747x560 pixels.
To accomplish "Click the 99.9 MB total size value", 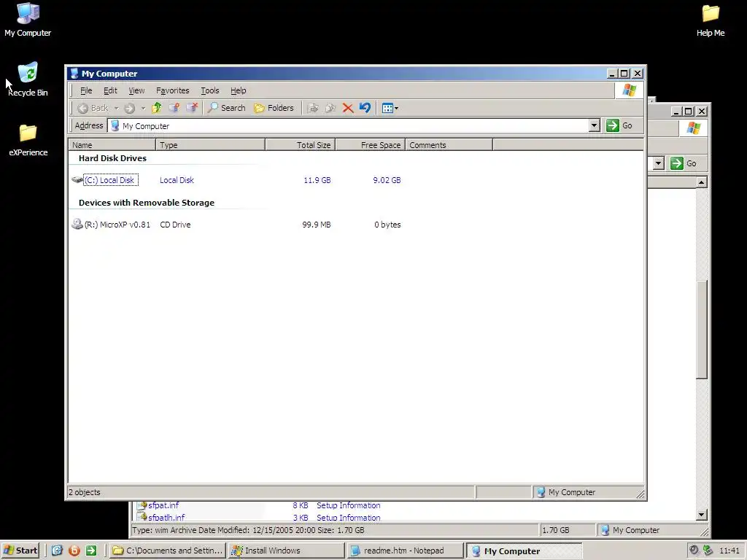I will [317, 225].
